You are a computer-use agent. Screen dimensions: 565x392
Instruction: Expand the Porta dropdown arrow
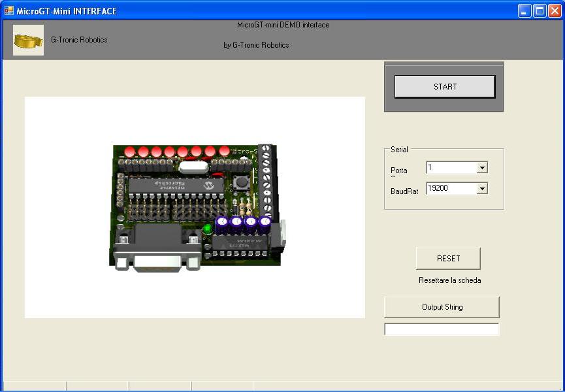(x=482, y=168)
